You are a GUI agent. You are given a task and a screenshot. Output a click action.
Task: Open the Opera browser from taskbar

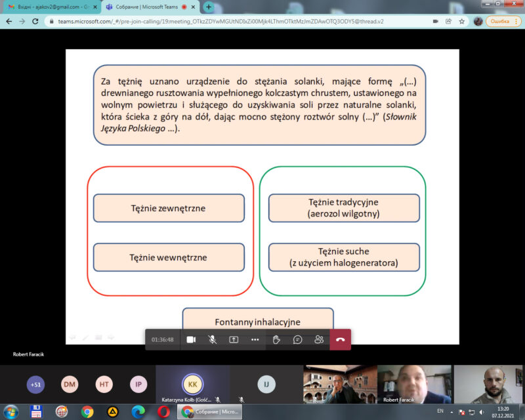[163, 412]
